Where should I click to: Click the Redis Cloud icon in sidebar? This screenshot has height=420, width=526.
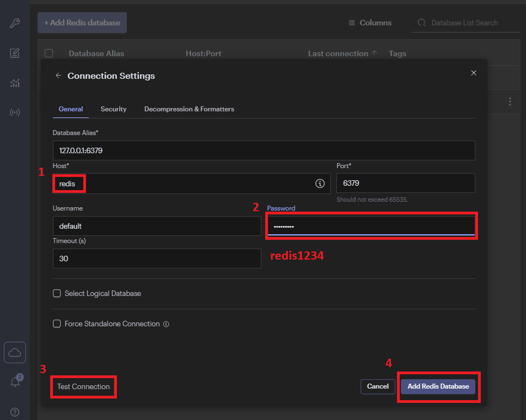[x=15, y=352]
